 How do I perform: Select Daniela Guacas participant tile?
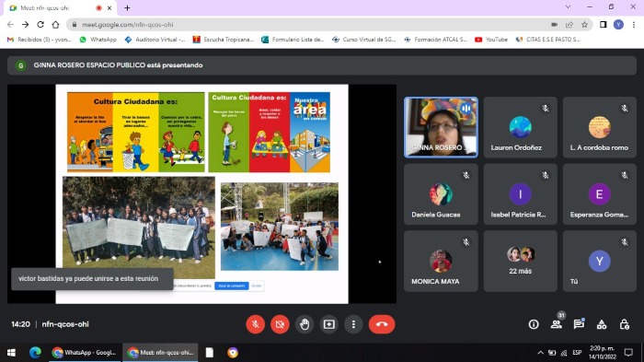point(441,194)
